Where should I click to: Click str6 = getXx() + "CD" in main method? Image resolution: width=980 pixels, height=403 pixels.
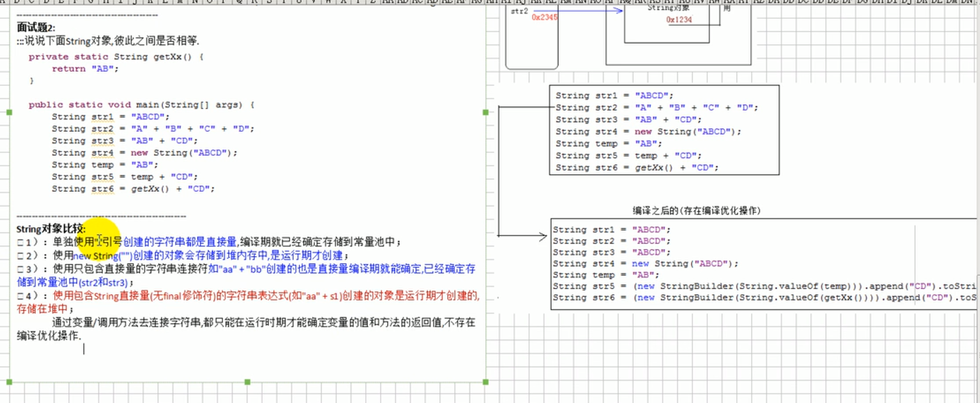[133, 189]
